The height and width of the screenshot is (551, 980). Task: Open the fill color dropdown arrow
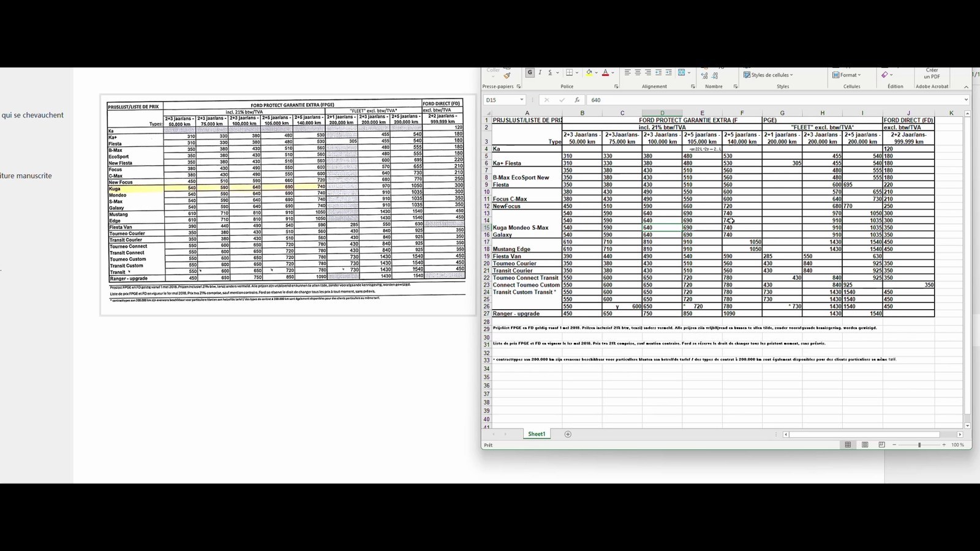(597, 73)
